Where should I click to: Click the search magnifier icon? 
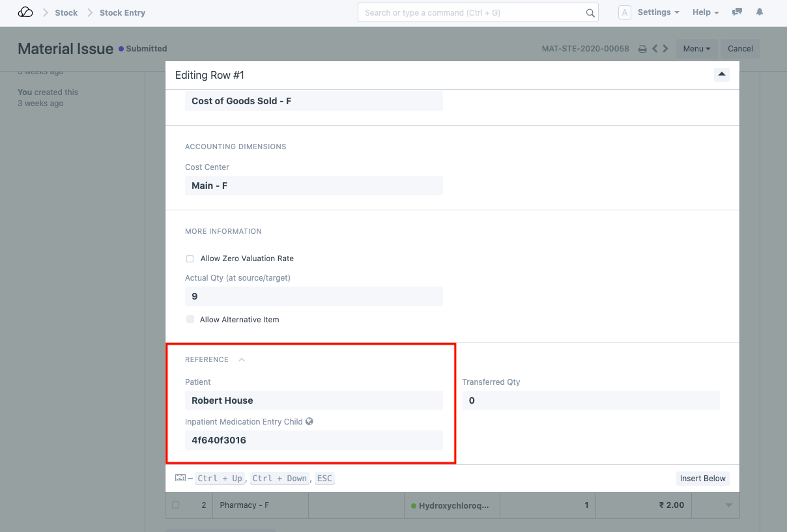click(590, 13)
